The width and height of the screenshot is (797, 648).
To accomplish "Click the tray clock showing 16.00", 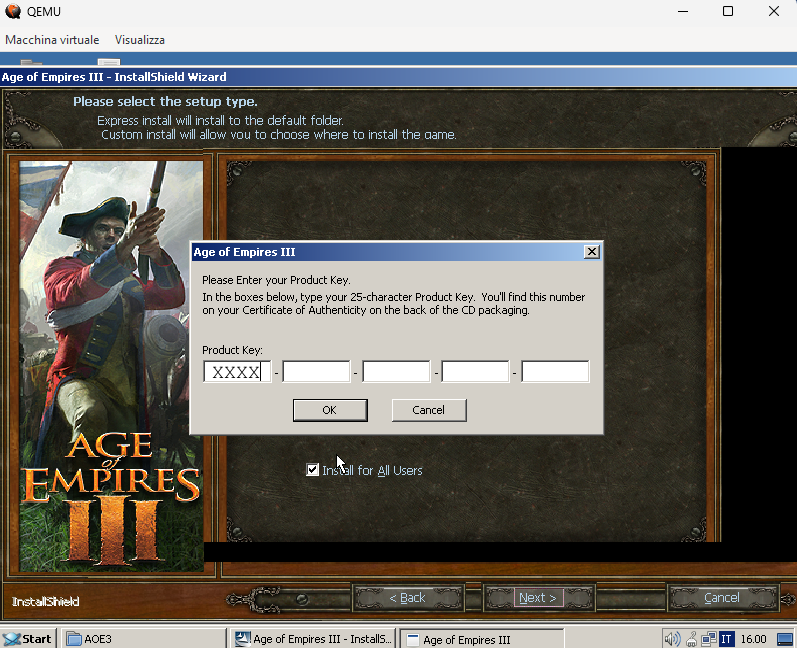I will pyautogui.click(x=753, y=639).
